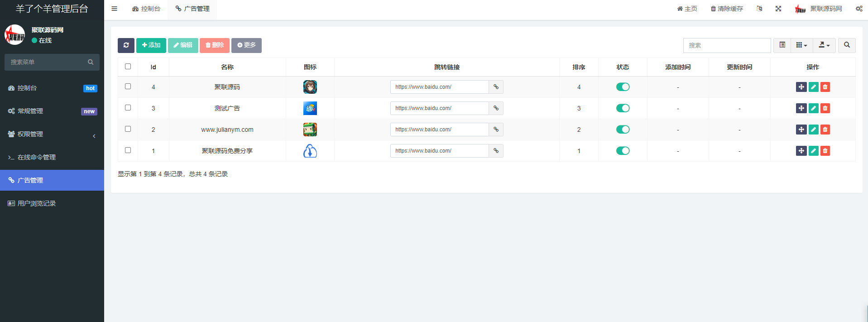The width and height of the screenshot is (868, 322).
Task: Click 清除缓存 in the header
Action: coord(727,9)
